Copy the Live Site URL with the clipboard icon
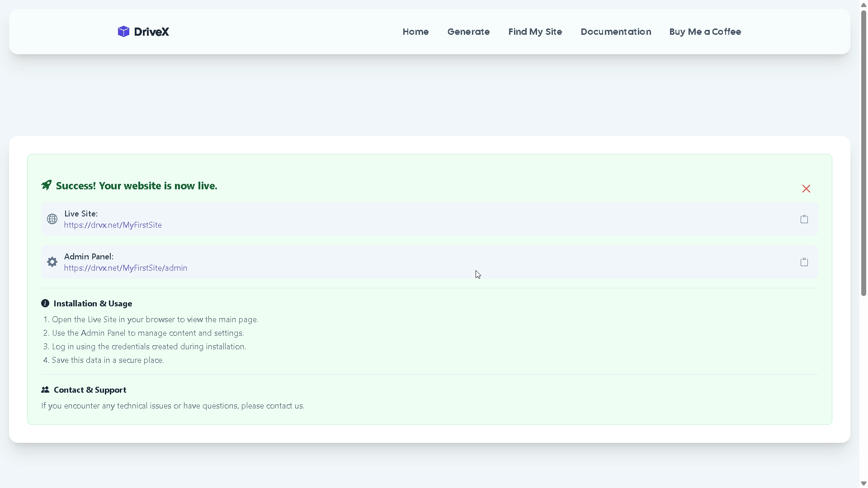The width and height of the screenshot is (868, 488). (804, 219)
